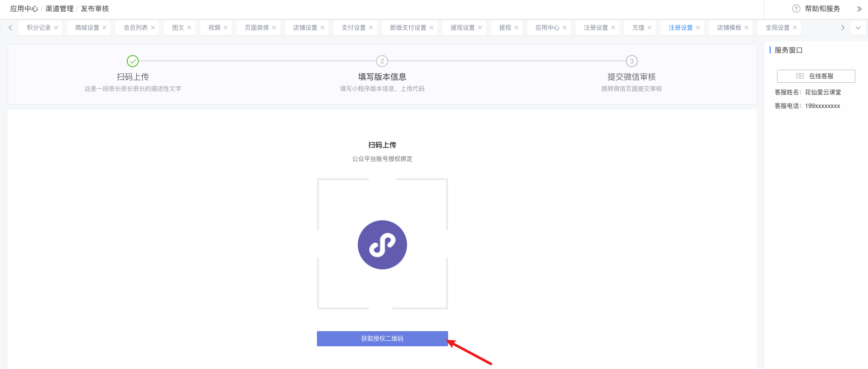
Task: Click the step 3 circle icon
Action: [631, 61]
